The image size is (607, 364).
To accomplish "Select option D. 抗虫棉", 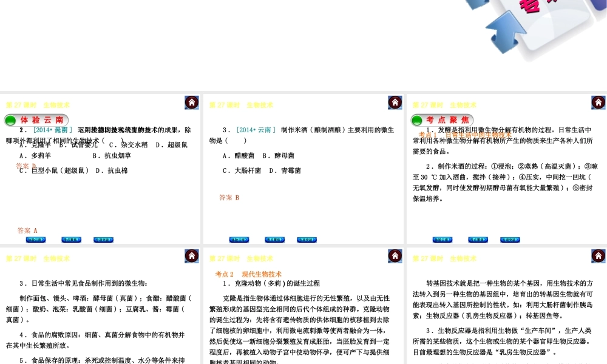I will 112,170.
